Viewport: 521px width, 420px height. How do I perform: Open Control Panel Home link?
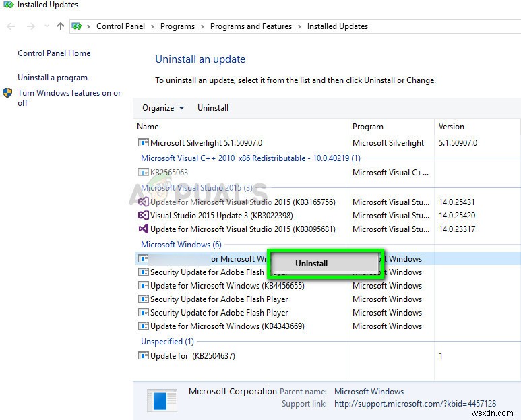[x=54, y=53]
